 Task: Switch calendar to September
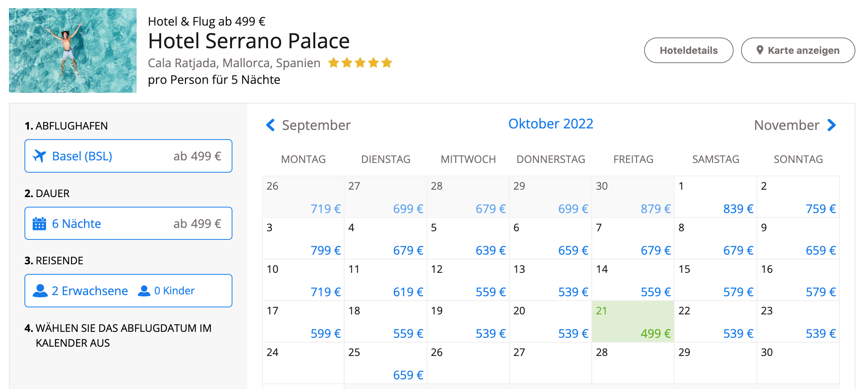click(316, 125)
